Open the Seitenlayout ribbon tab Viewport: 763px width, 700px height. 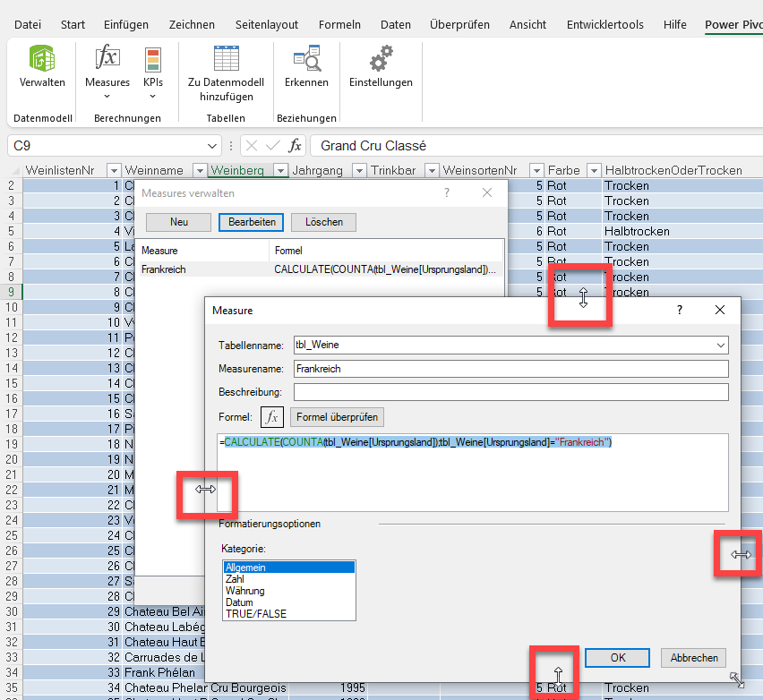click(x=267, y=25)
